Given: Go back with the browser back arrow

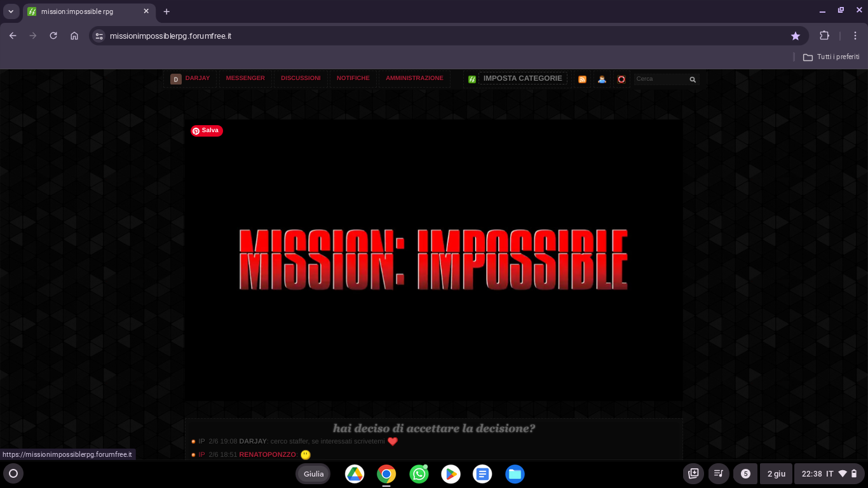Looking at the screenshot, I should 13,36.
